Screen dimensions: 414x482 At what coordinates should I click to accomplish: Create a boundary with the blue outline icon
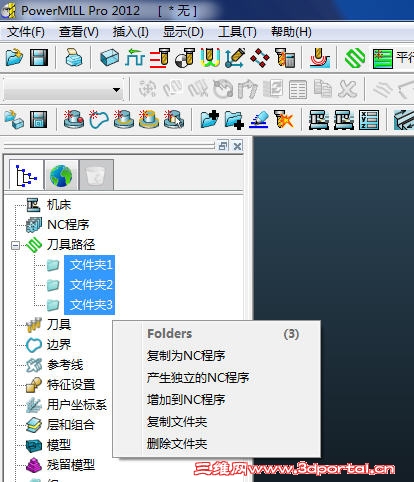tap(99, 119)
